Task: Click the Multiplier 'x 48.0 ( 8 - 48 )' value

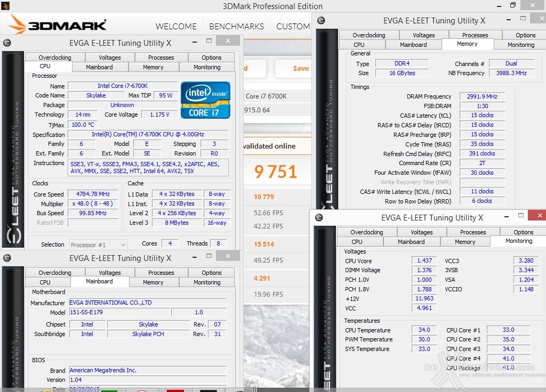Action: pos(93,204)
